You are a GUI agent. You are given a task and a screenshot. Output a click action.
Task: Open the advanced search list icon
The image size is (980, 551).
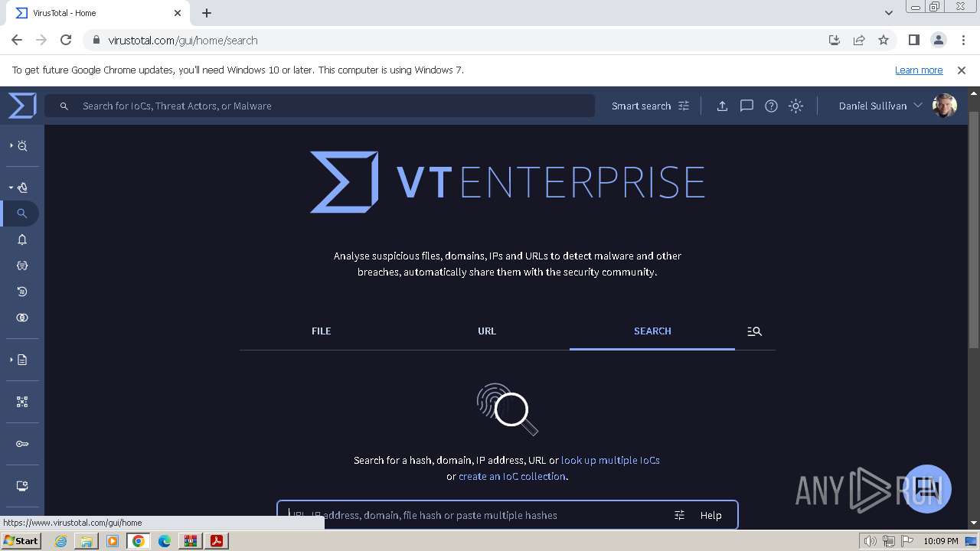click(754, 331)
